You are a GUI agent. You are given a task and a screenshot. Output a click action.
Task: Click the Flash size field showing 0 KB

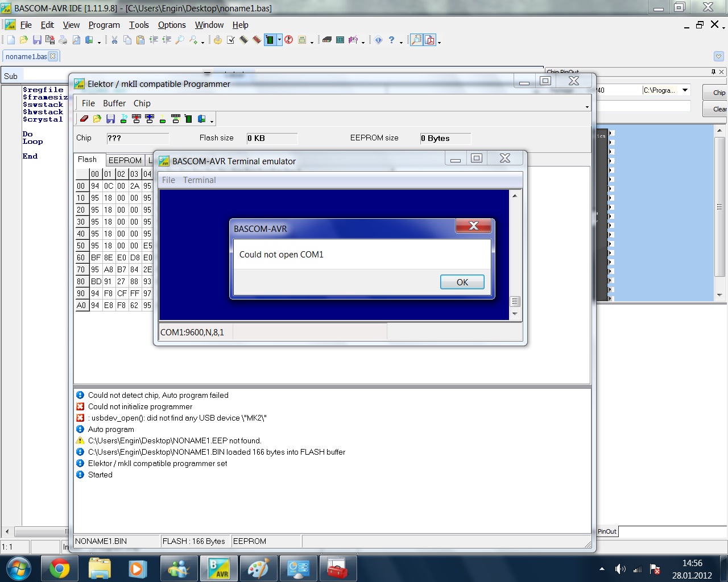272,138
